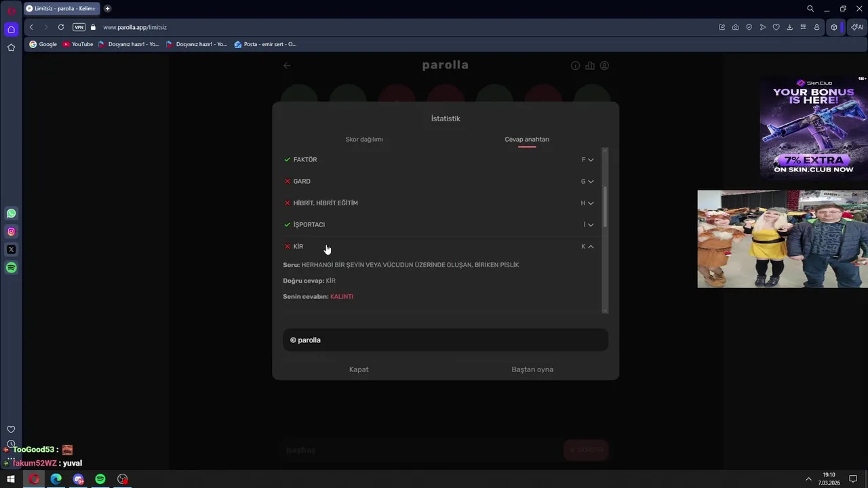Open the ad blocker shield icon
The height and width of the screenshot is (488, 868).
pos(749,27)
